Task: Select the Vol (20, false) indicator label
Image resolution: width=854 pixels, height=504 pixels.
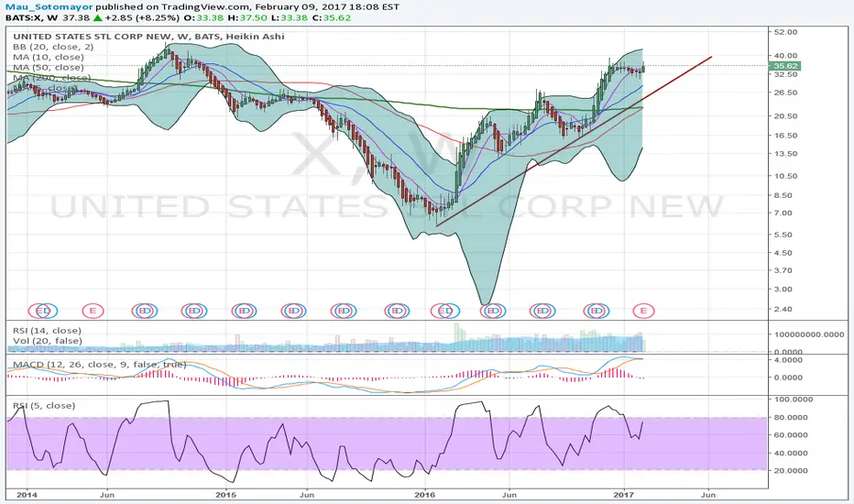Action: coord(48,341)
